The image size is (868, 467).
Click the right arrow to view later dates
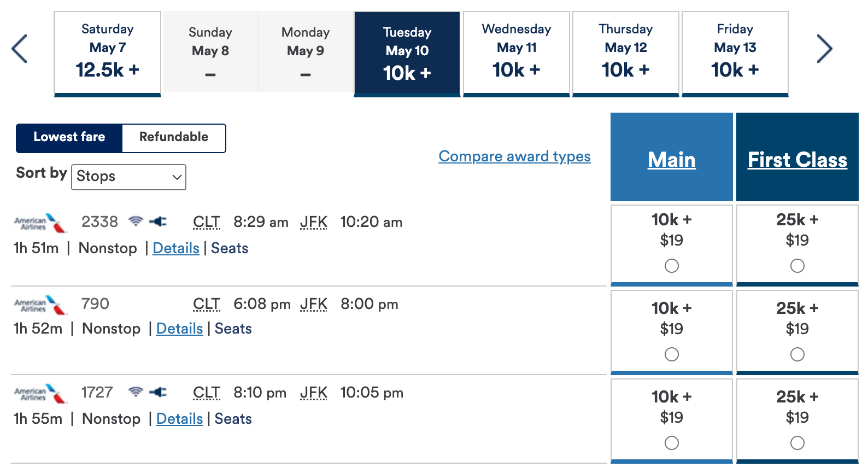pyautogui.click(x=825, y=48)
